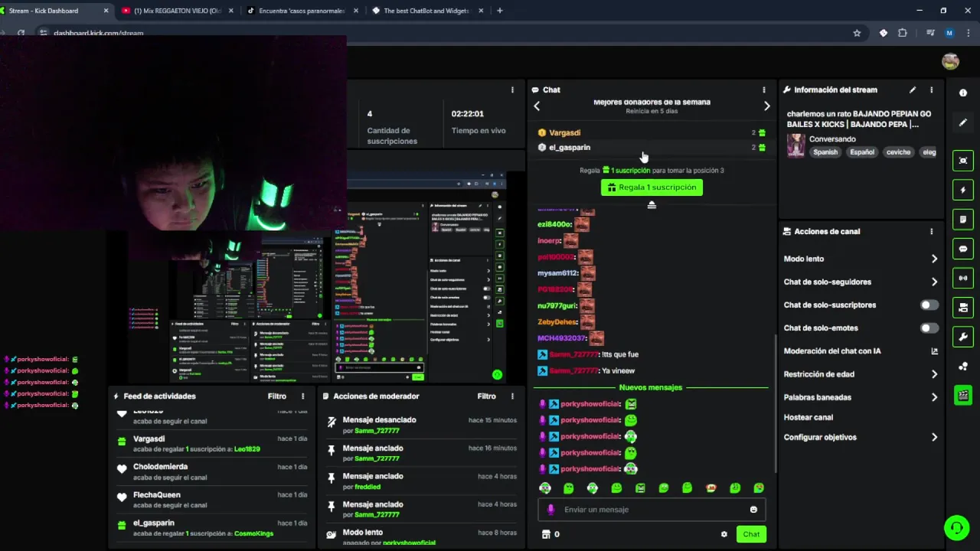Open AI chat moderation chart icon
Viewport: 980px width, 551px height.
934,351
